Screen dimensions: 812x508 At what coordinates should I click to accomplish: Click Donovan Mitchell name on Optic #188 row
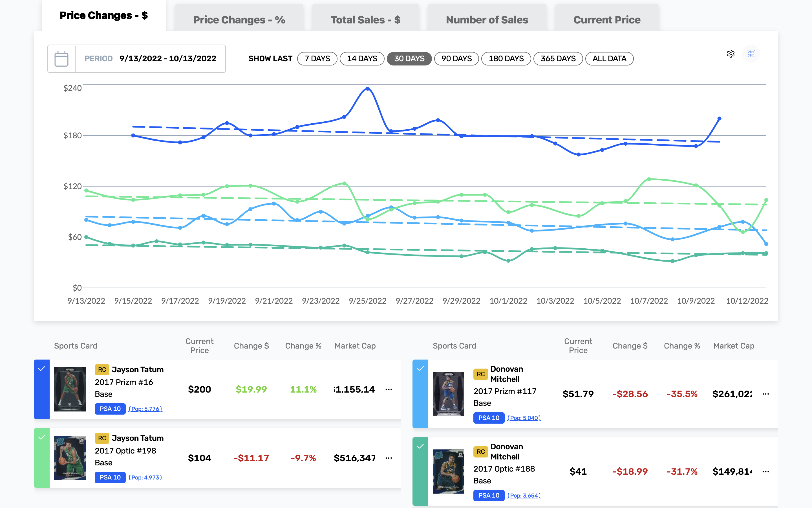[x=507, y=452]
